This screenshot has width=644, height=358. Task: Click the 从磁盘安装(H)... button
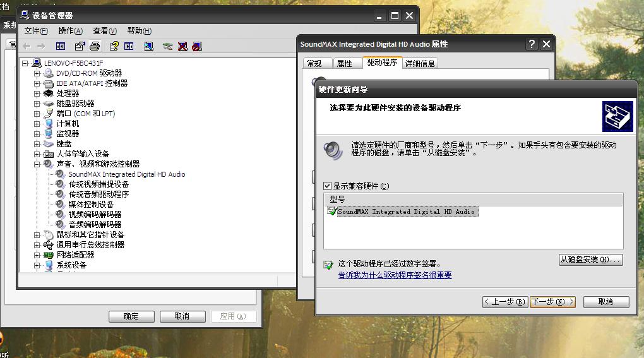(x=590, y=260)
